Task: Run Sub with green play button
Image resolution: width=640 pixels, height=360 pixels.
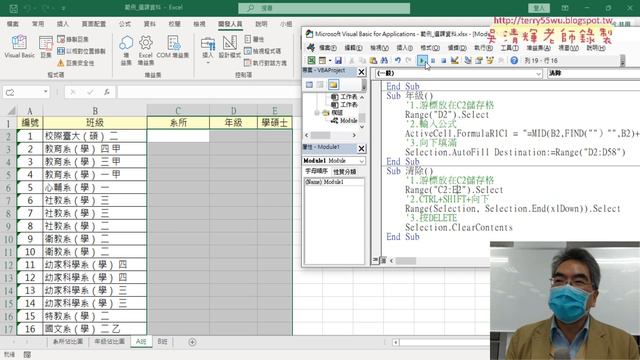Action: click(422, 60)
